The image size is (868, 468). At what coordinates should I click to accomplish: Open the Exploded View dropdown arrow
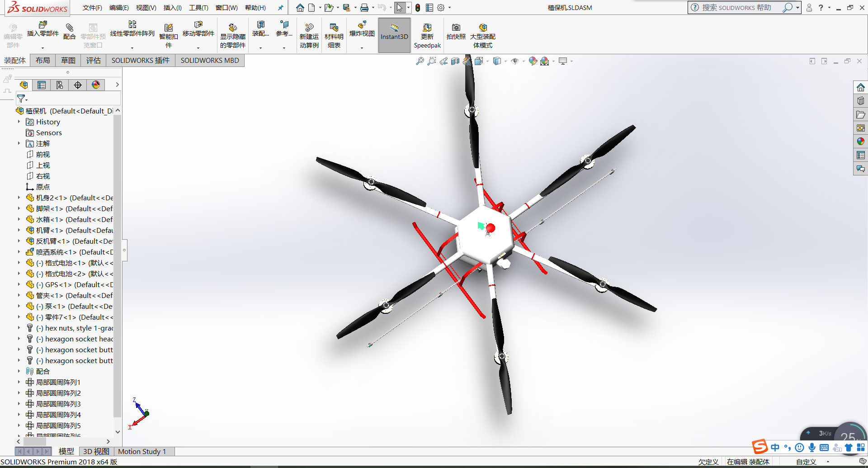click(x=362, y=47)
